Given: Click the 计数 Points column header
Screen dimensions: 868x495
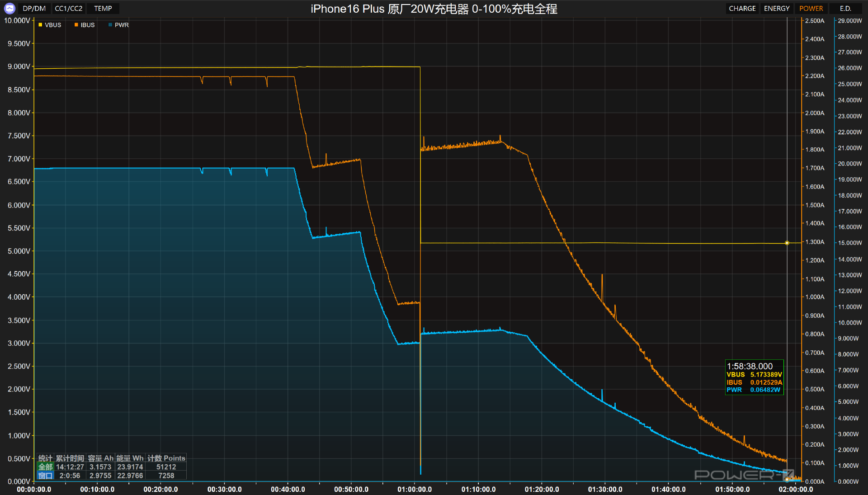Looking at the screenshot, I should pos(166,458).
